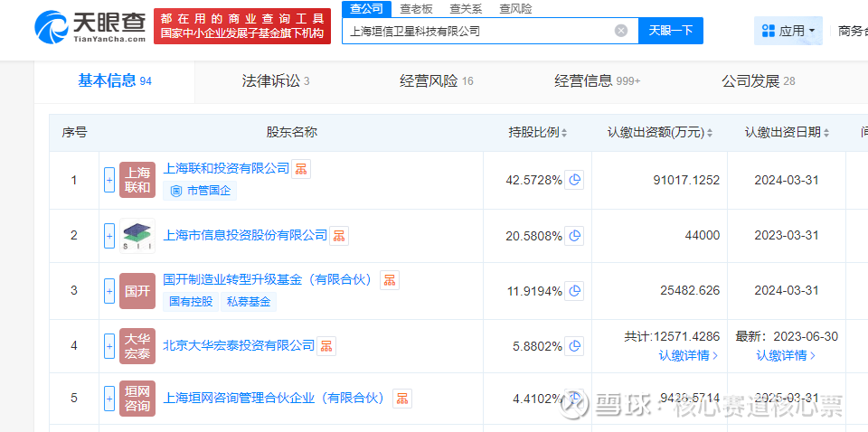Click the 国开 company logo tile
Viewport: 868px width, 432px height.
click(137, 291)
